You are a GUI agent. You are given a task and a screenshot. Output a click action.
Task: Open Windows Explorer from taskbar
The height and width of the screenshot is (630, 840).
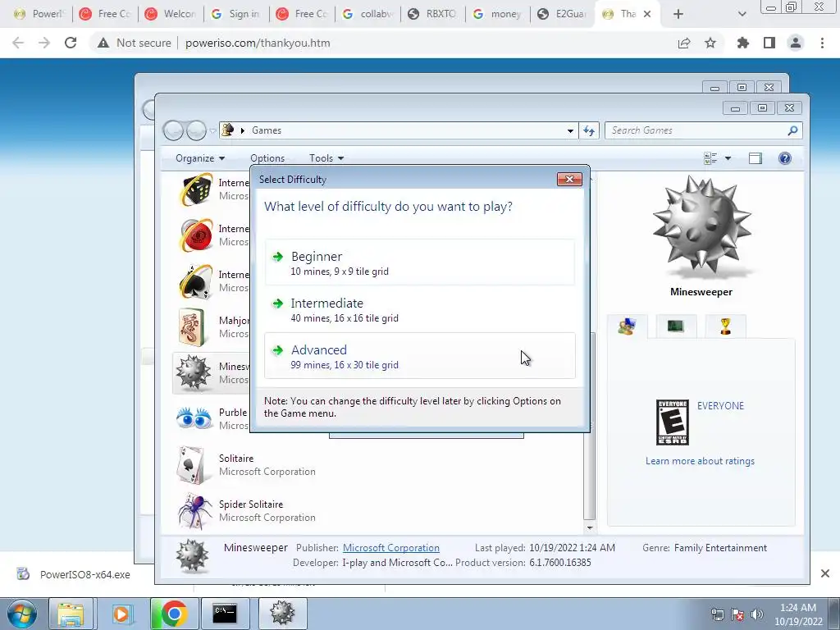click(71, 614)
